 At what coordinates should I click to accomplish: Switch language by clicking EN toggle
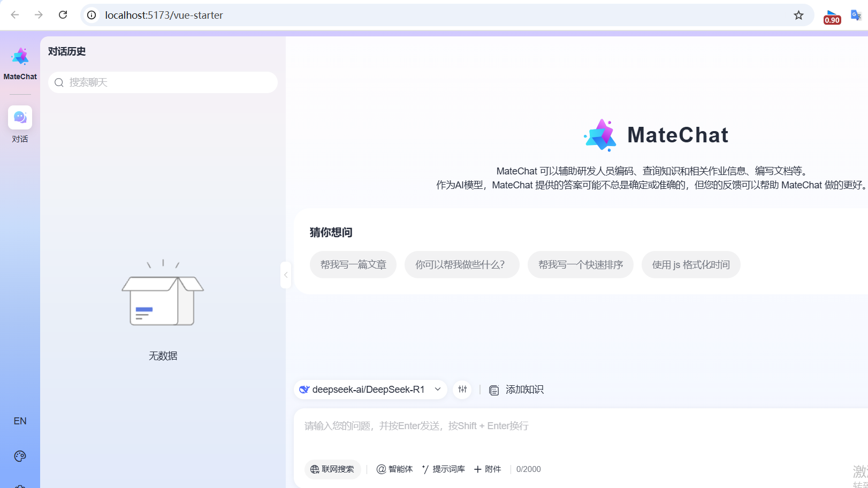pyautogui.click(x=20, y=421)
